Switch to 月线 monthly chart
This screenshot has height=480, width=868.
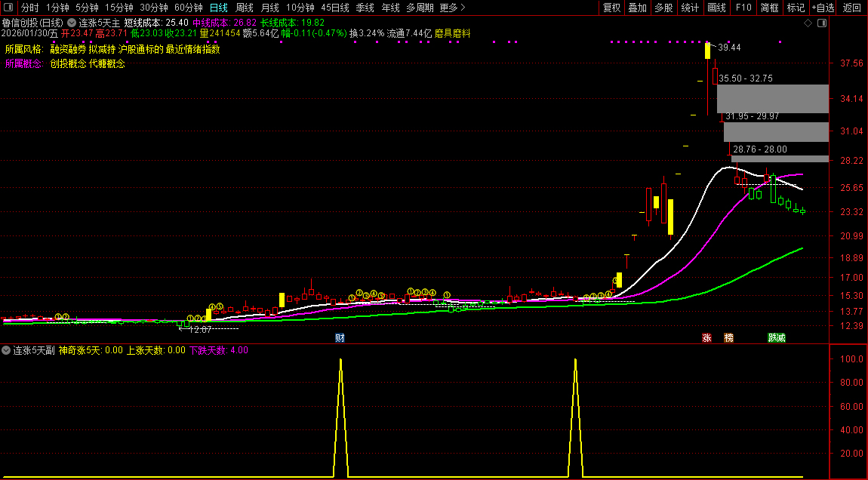[x=269, y=8]
